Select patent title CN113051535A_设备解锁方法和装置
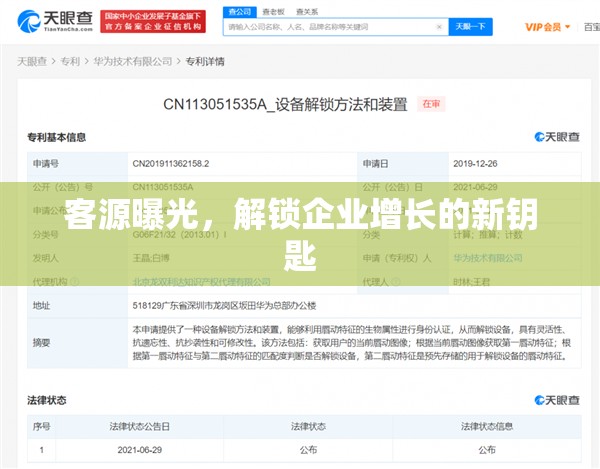 coord(285,104)
